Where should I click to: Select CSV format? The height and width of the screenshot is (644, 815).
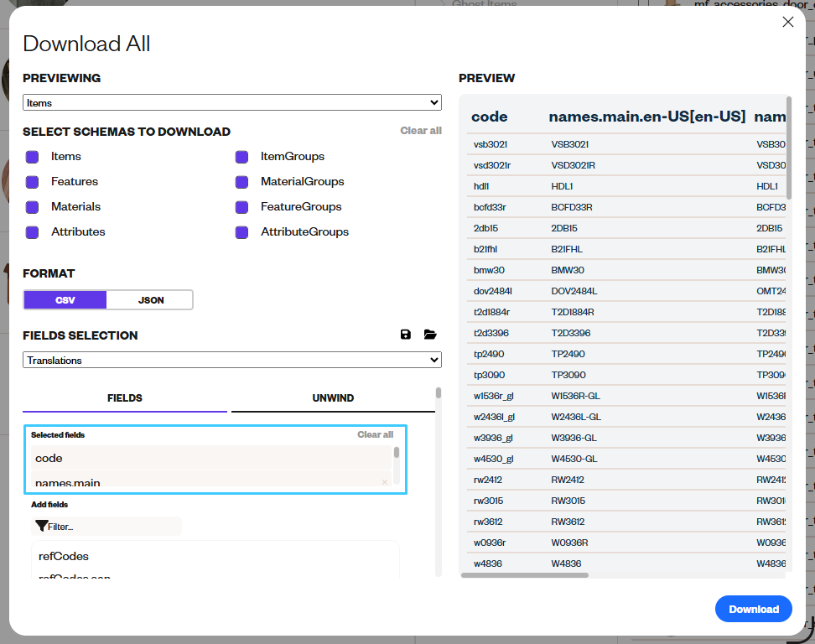[x=65, y=300]
